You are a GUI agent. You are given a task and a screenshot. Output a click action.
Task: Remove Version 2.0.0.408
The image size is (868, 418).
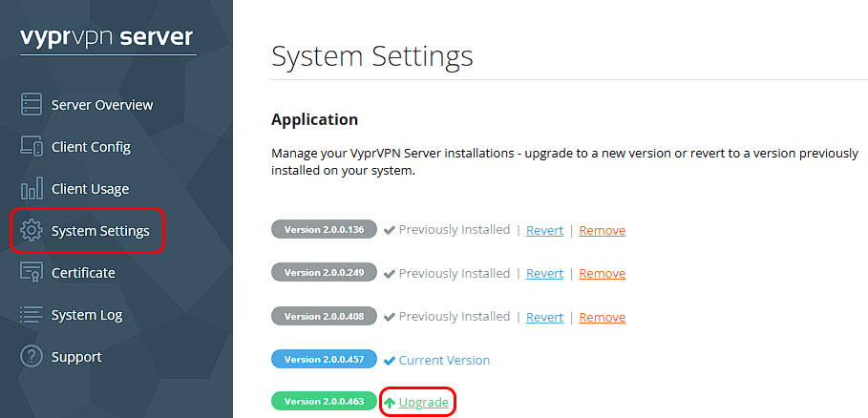pyautogui.click(x=603, y=317)
